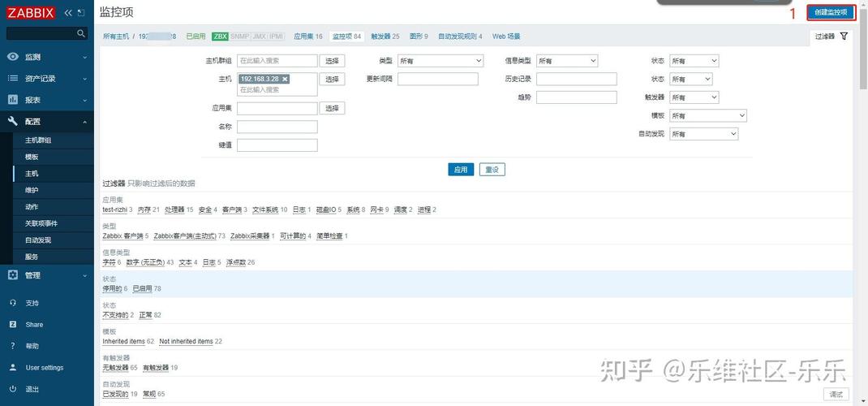This screenshot has height=406, width=868.
Task: Click the magnifier search icon in sidebar
Action: click(x=81, y=34)
